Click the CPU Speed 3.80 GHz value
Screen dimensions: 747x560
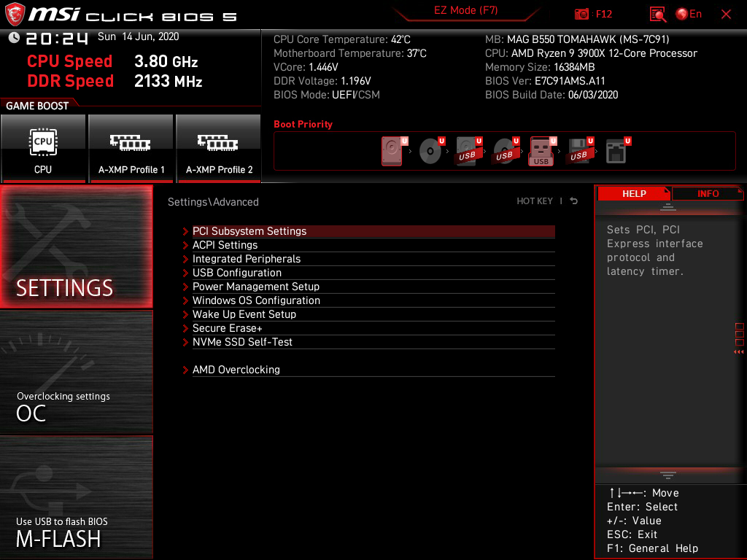[166, 61]
